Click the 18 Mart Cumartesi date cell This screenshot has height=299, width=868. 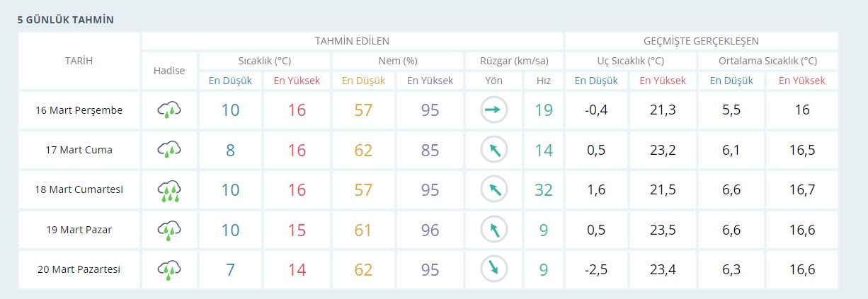[x=79, y=189]
